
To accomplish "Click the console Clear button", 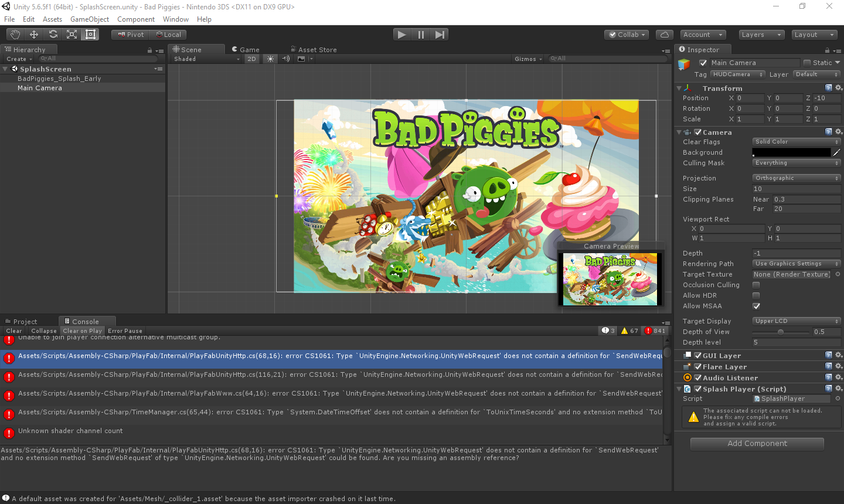I will [x=14, y=331].
